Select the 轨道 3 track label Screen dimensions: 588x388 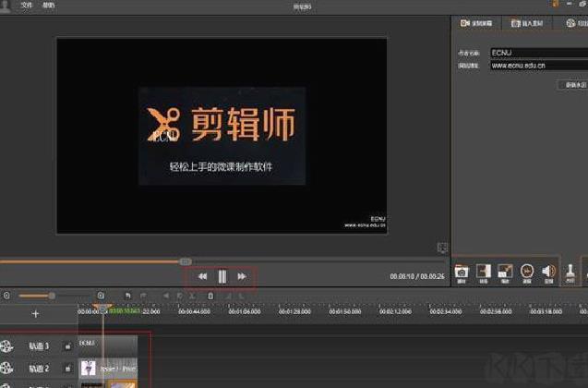39,346
